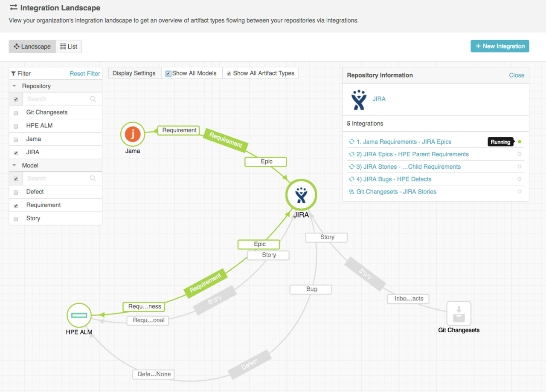
Task: Select the Landscape view tab
Action: 32,46
